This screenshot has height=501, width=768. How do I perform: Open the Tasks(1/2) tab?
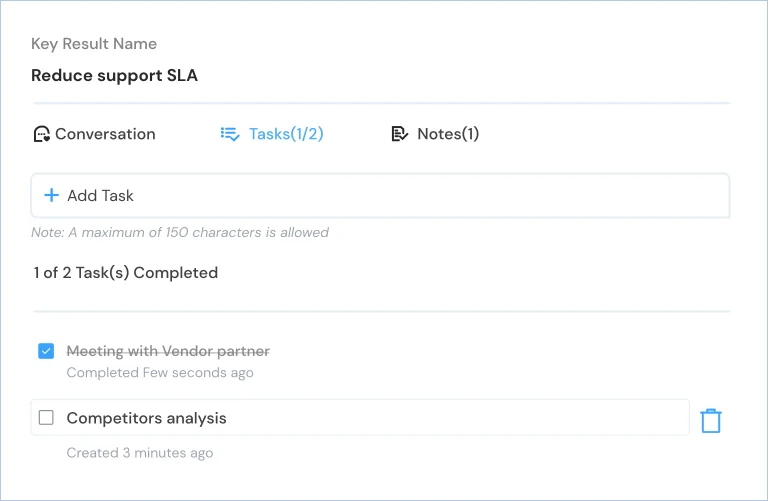[272, 134]
